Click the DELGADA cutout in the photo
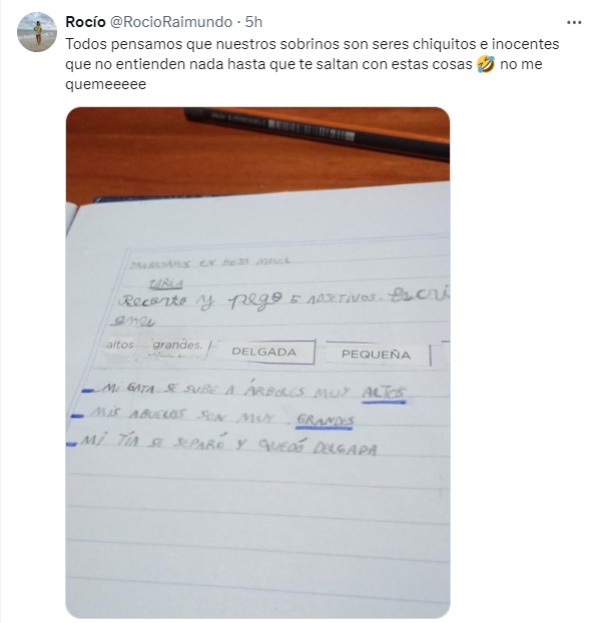The height and width of the screenshot is (623, 600). coord(264,352)
